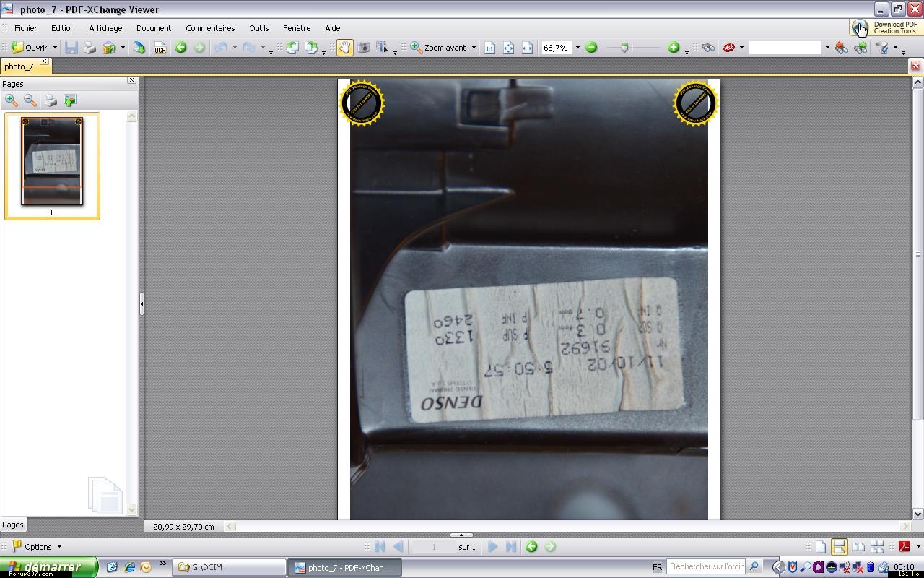The width and height of the screenshot is (924, 578).
Task: Go to previous view green arrow in toolbar
Action: coord(180,48)
